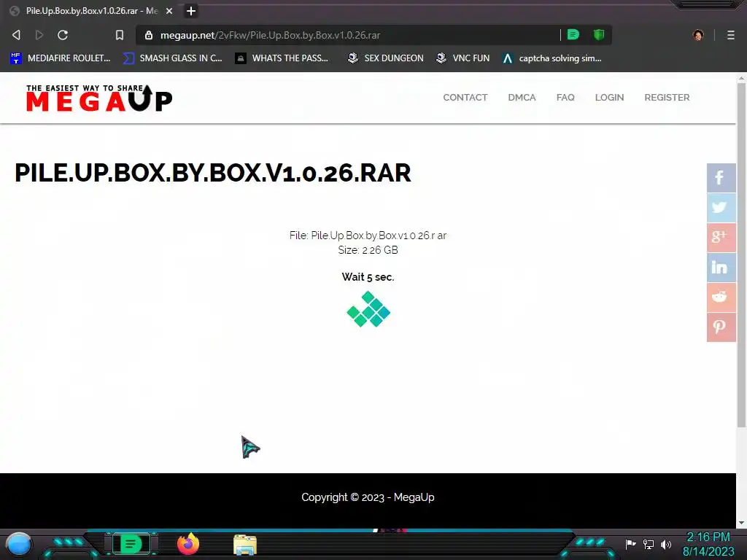Click the address bar URL

(270, 35)
